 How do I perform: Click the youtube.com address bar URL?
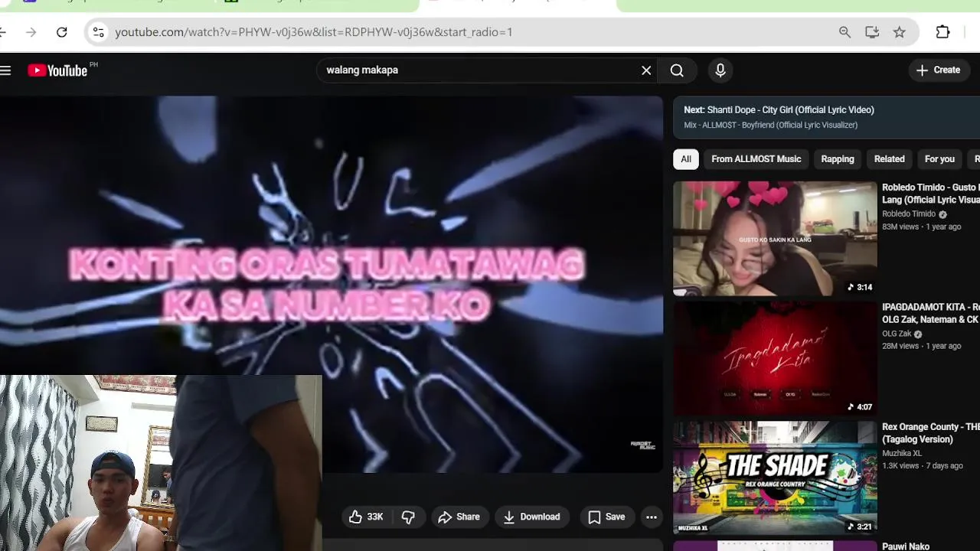[x=314, y=32]
